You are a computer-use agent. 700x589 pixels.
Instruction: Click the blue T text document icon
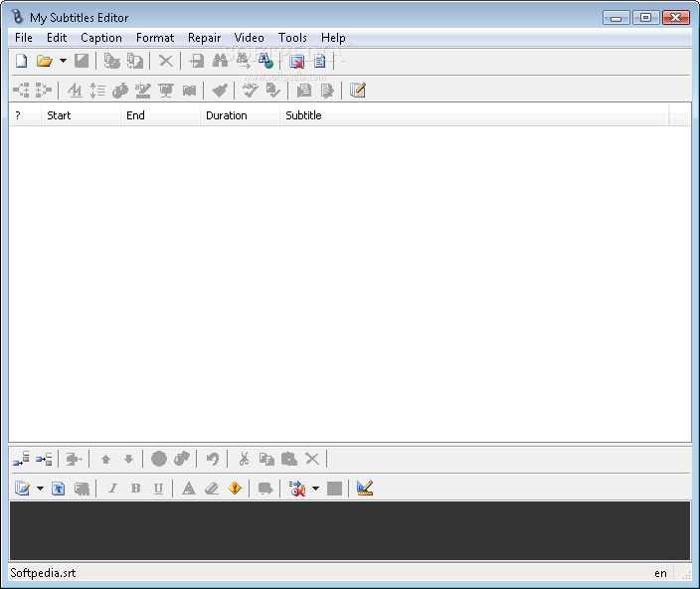(x=58, y=489)
